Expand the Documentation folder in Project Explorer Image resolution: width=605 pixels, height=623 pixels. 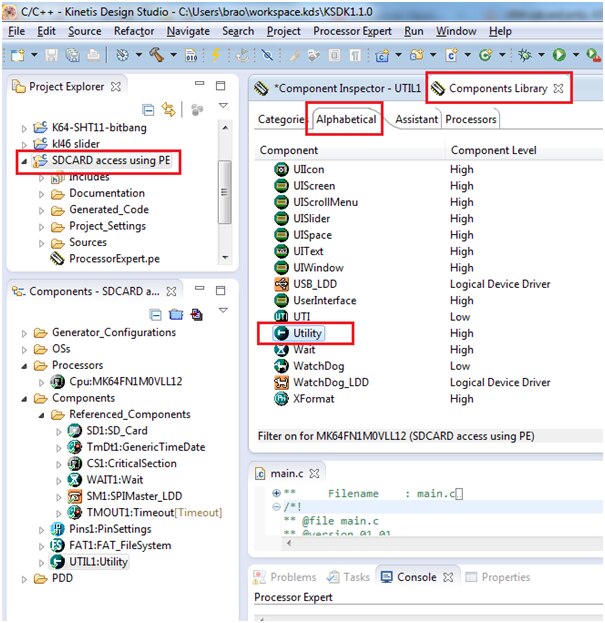[41, 193]
